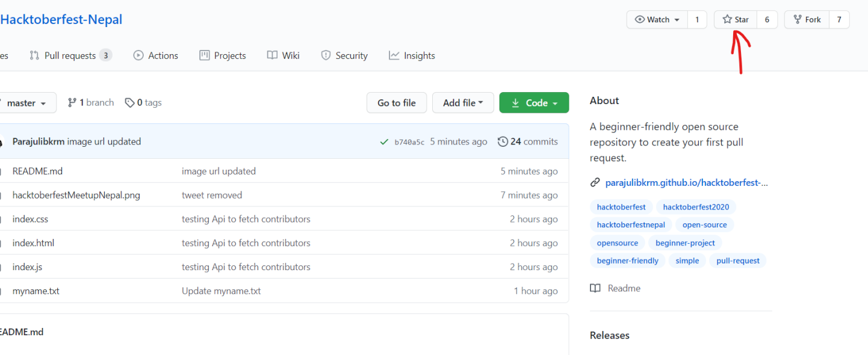Click the Actions play icon

point(138,55)
